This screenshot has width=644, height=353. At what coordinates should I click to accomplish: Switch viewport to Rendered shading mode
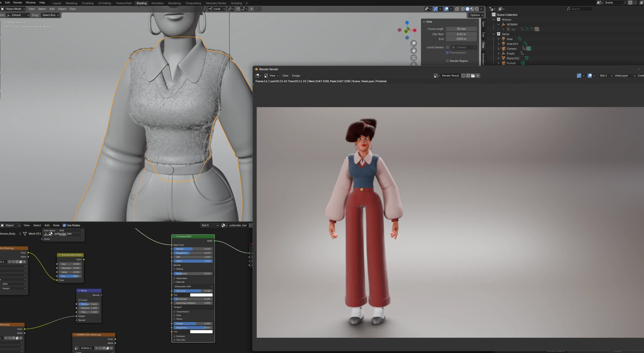click(477, 9)
